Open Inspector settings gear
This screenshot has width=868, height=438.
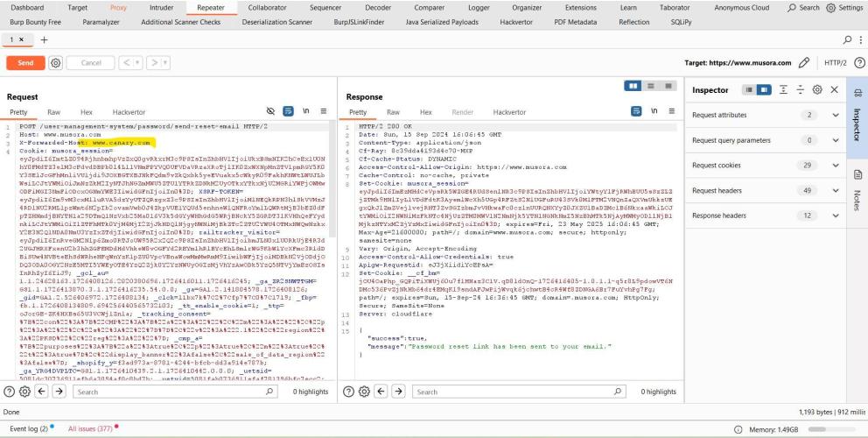pos(817,90)
